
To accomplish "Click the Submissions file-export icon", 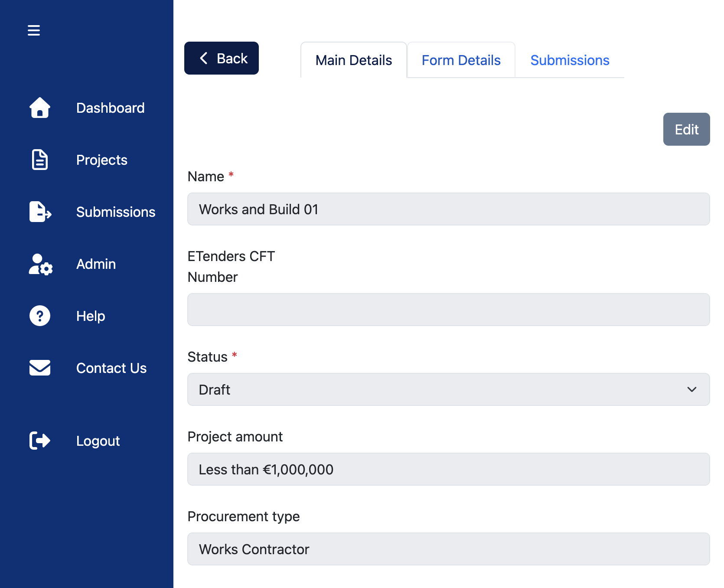I will pyautogui.click(x=40, y=212).
